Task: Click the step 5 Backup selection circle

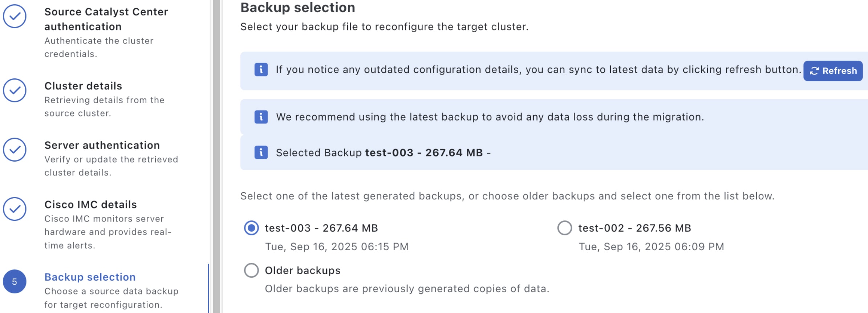Action: tap(15, 281)
